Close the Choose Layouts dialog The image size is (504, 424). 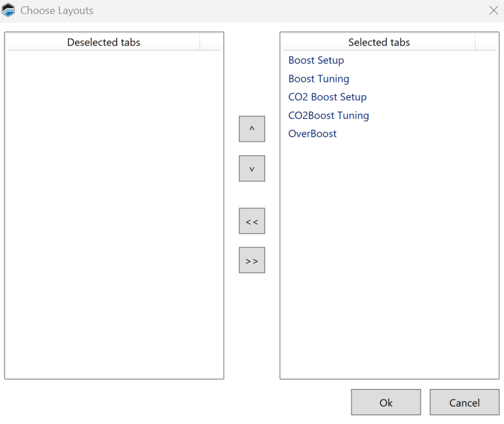click(493, 10)
